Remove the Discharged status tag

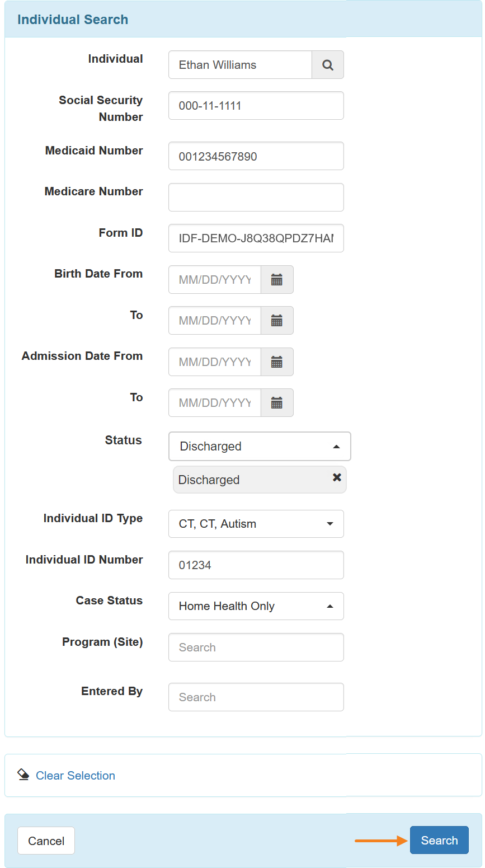click(x=337, y=477)
